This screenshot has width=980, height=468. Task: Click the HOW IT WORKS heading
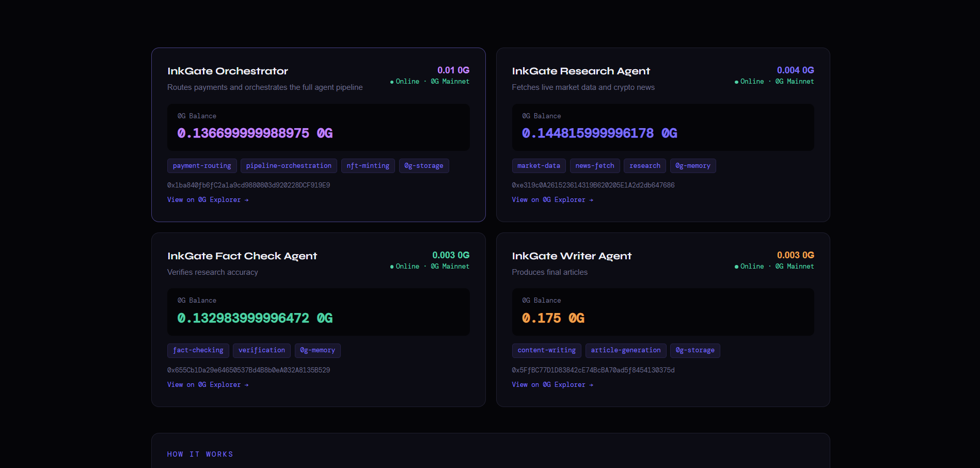click(200, 455)
